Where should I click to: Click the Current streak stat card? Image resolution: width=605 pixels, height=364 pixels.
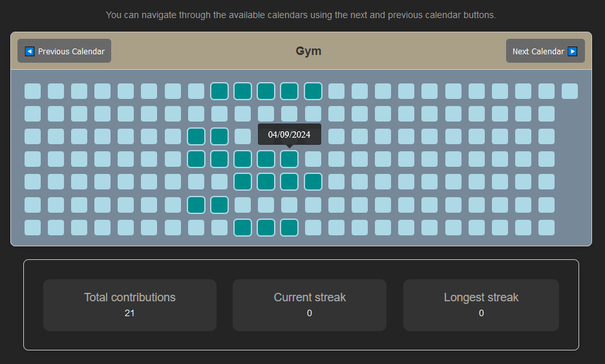tap(310, 305)
